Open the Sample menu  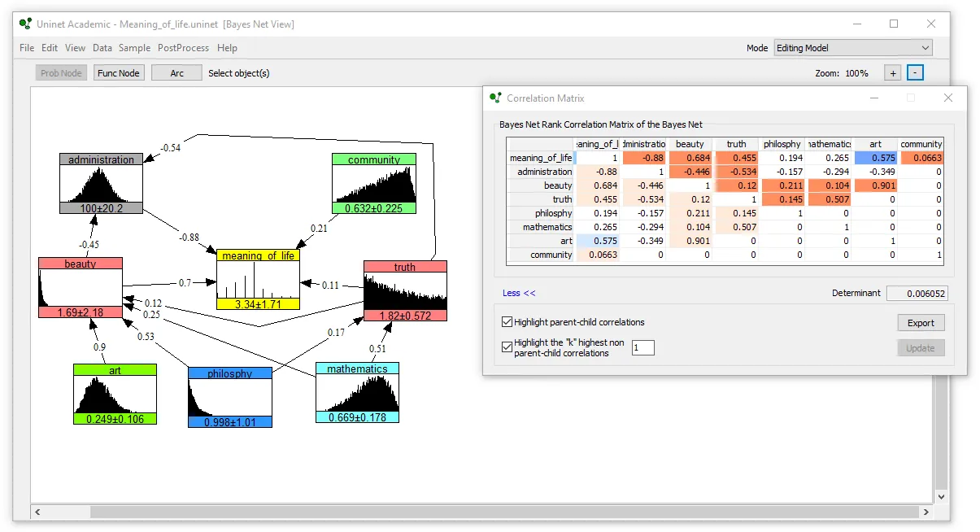click(x=134, y=48)
